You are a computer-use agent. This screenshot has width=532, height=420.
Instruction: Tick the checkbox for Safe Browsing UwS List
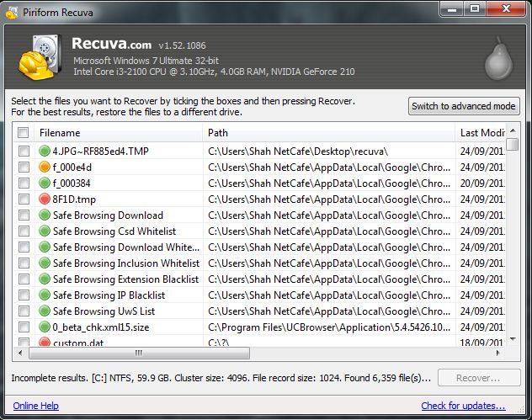coord(24,311)
